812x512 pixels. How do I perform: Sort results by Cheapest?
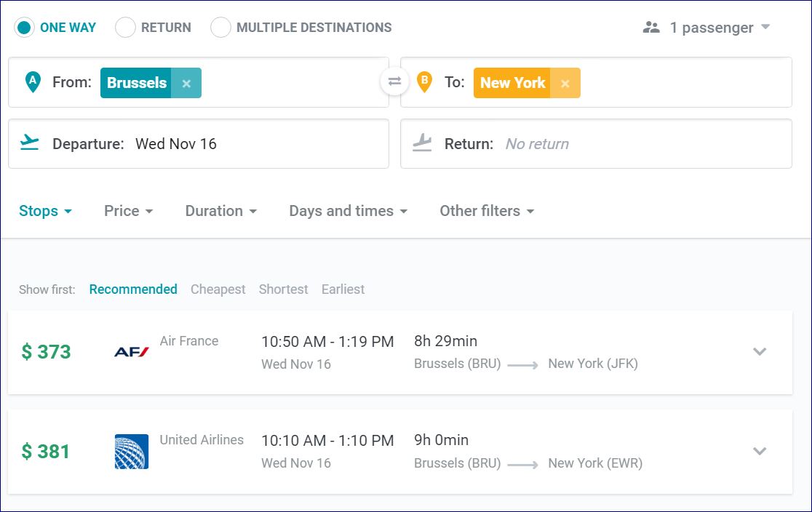(x=218, y=289)
